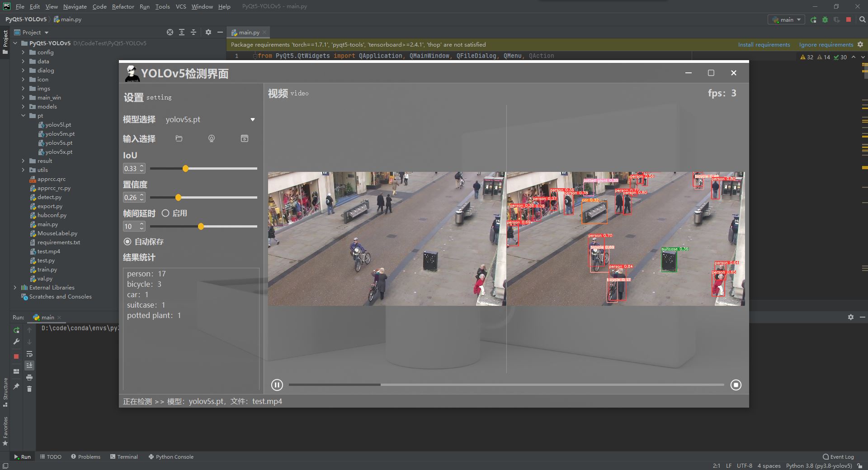Click Project panel locate target icon
This screenshot has height=470, width=868.
pyautogui.click(x=170, y=32)
